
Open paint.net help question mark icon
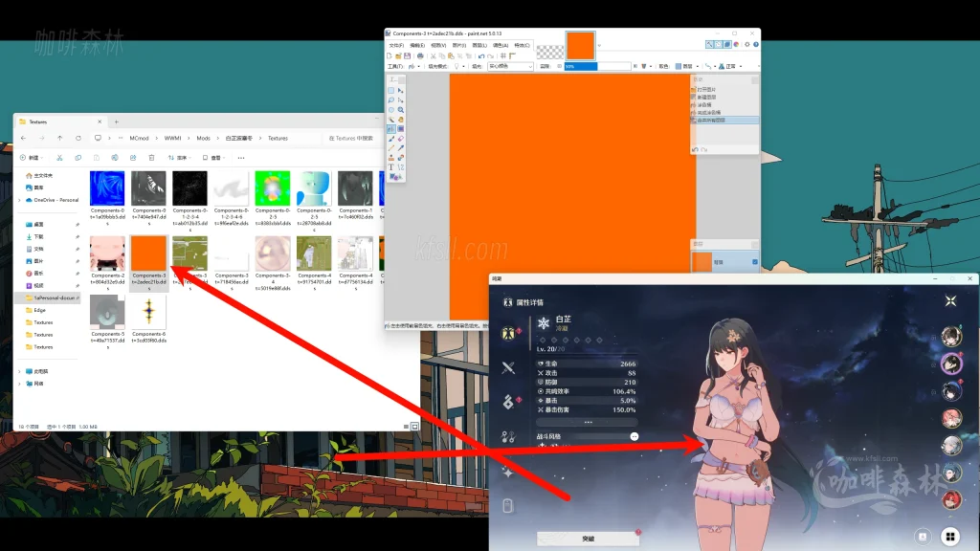point(756,44)
